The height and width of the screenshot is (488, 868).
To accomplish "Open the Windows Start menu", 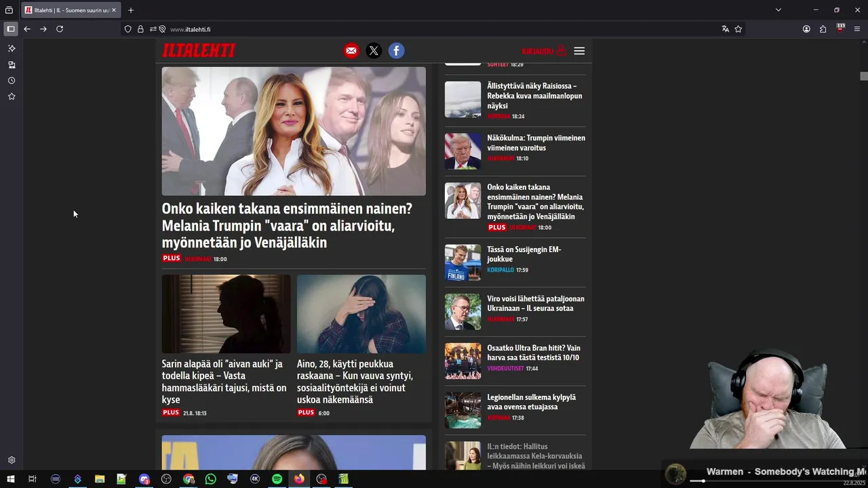I will click(x=11, y=479).
